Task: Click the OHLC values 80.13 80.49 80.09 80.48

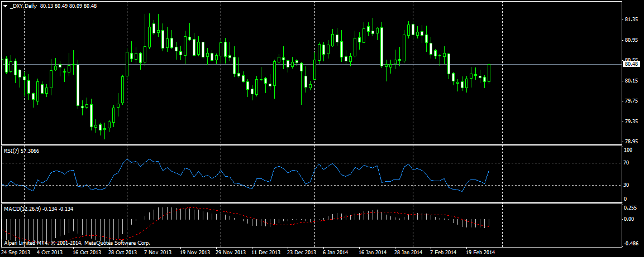Action: 69,6
